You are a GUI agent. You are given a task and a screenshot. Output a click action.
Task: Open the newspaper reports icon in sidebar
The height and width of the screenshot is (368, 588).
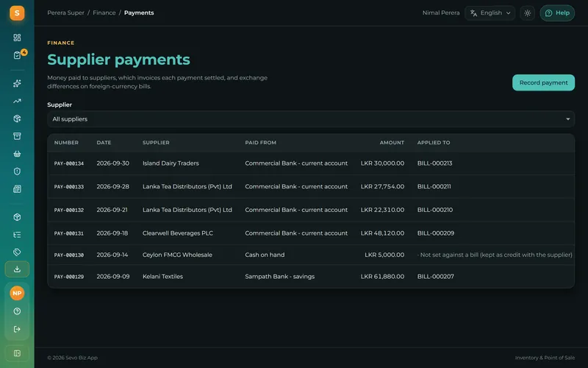17,189
